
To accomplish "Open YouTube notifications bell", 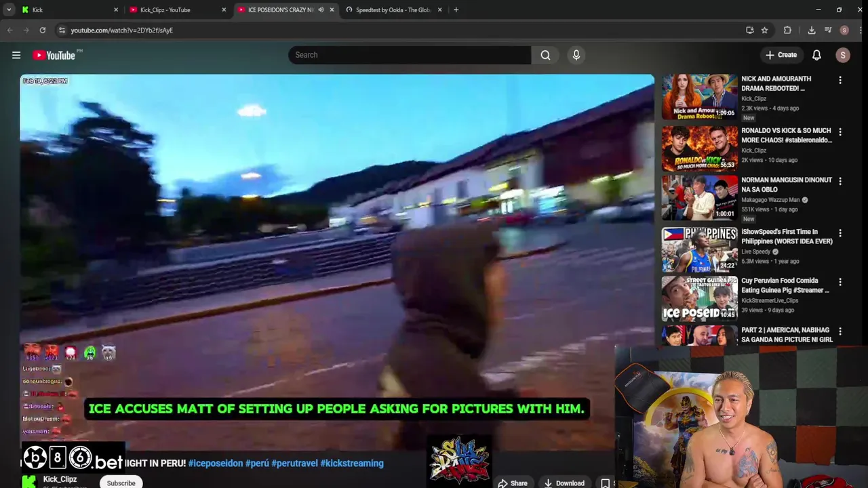I will [816, 55].
